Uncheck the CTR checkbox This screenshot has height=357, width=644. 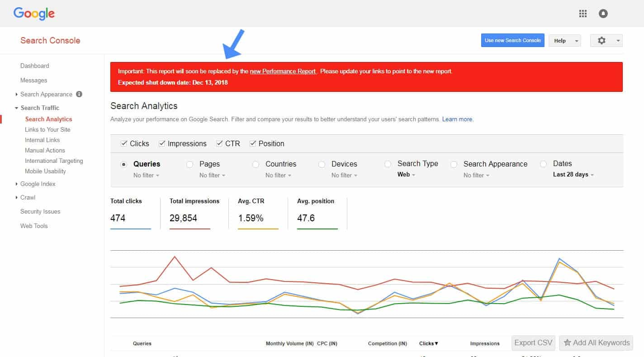pyautogui.click(x=219, y=143)
